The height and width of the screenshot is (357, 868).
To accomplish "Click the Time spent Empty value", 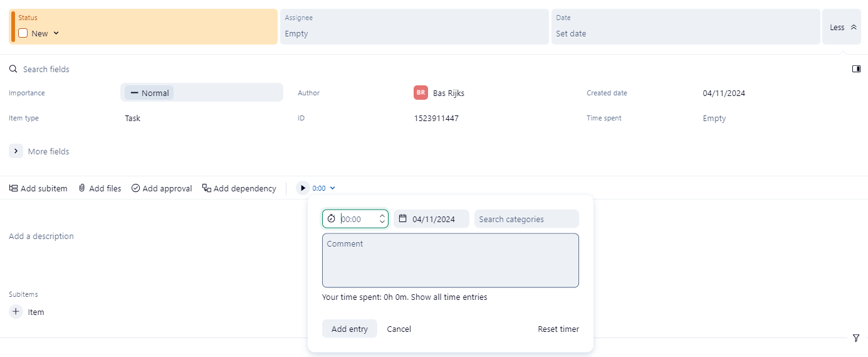I will tap(714, 118).
